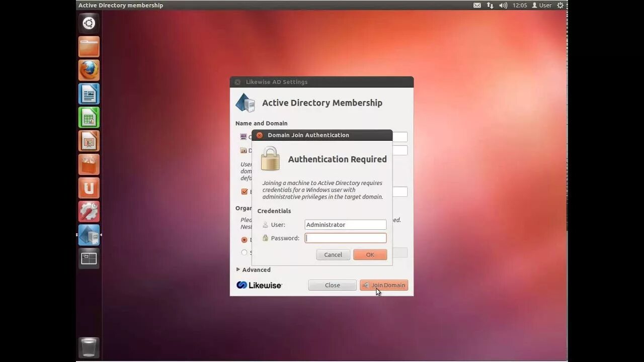Image resolution: width=644 pixels, height=362 pixels.
Task: Close the Likewise AD Settings window
Action: tap(237, 82)
